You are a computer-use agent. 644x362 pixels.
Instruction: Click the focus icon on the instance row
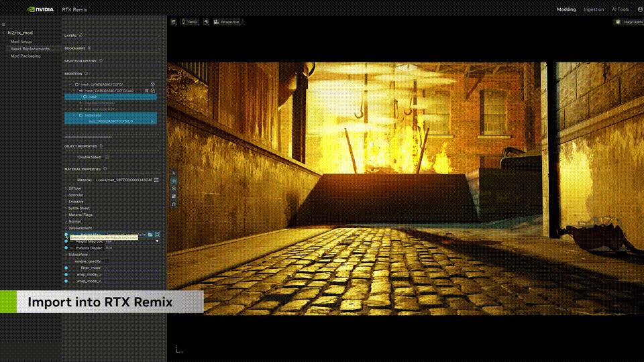[153, 121]
